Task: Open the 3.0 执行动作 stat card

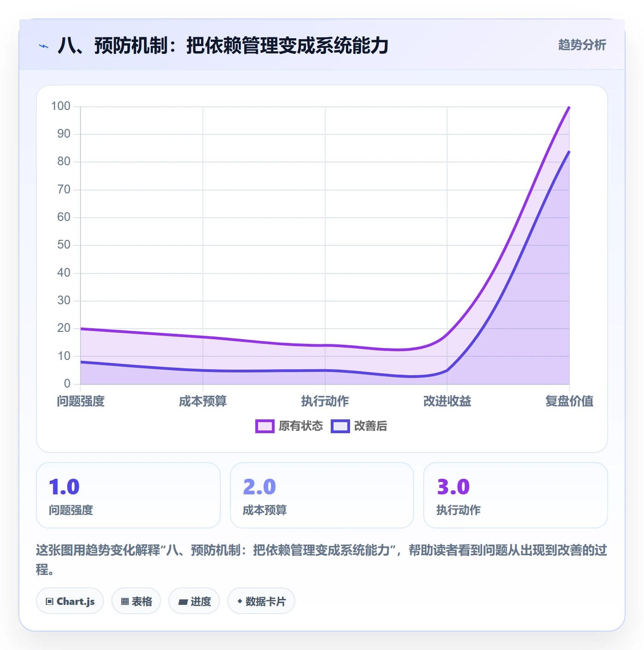Action: tap(516, 495)
